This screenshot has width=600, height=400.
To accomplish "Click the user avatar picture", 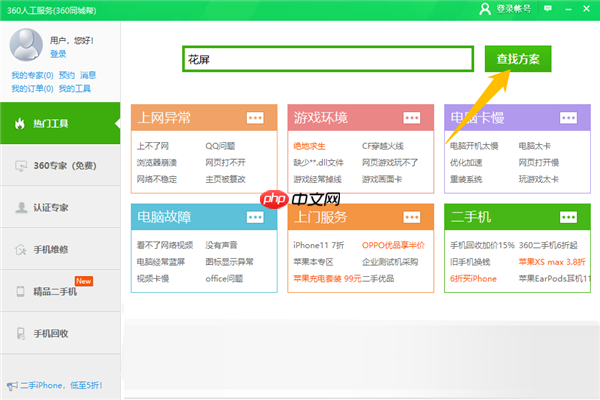I will pyautogui.click(x=26, y=45).
